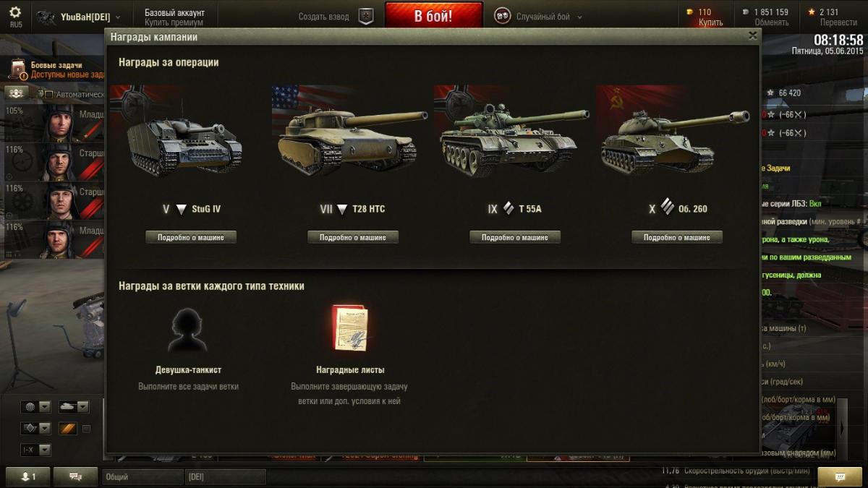This screenshot has height=488, width=868.
Task: Open the settings gear menu
Action: [x=15, y=13]
